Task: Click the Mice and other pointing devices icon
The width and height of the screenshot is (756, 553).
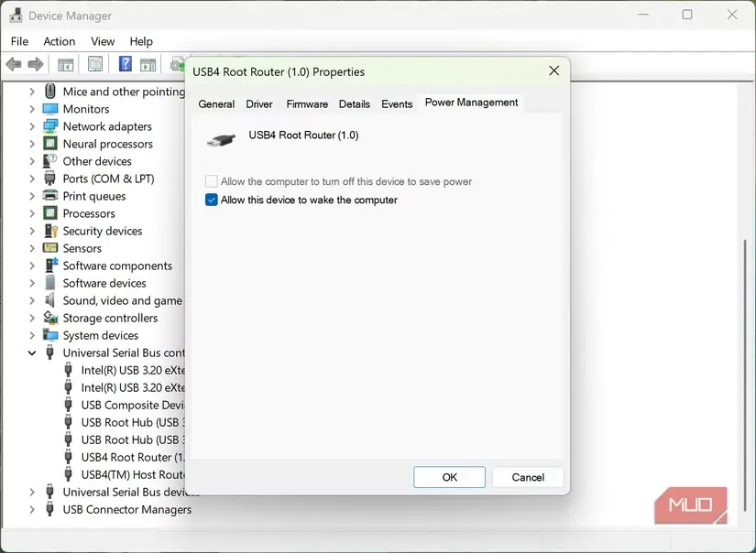Action: [x=50, y=92]
